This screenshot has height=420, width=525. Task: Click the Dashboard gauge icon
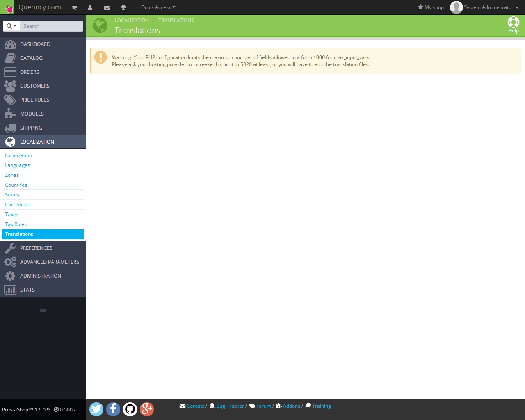click(x=10, y=44)
